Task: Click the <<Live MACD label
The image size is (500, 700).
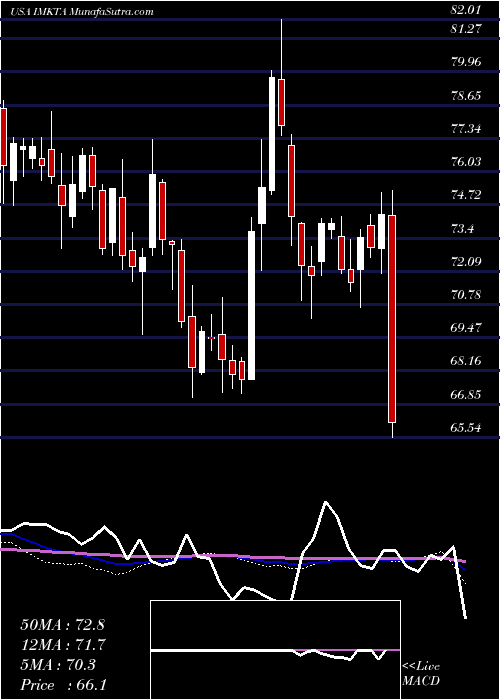Action: [421, 673]
